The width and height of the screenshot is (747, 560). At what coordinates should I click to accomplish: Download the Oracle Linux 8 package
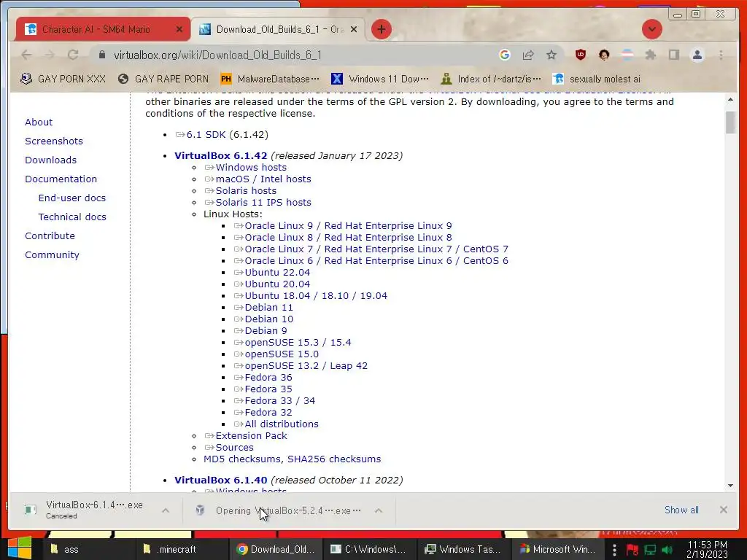click(x=348, y=238)
